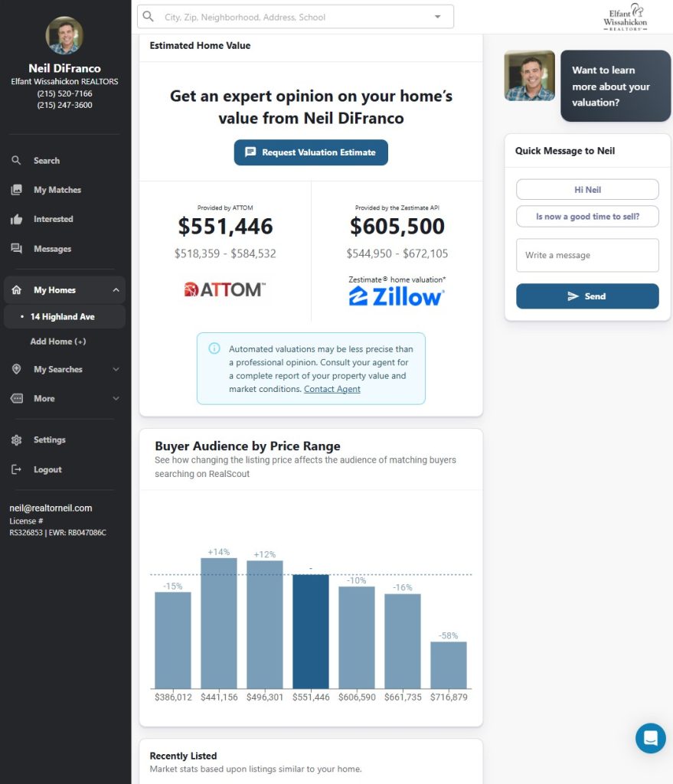Click the magnifier icon in search bar
The height and width of the screenshot is (784, 673).
coord(149,16)
